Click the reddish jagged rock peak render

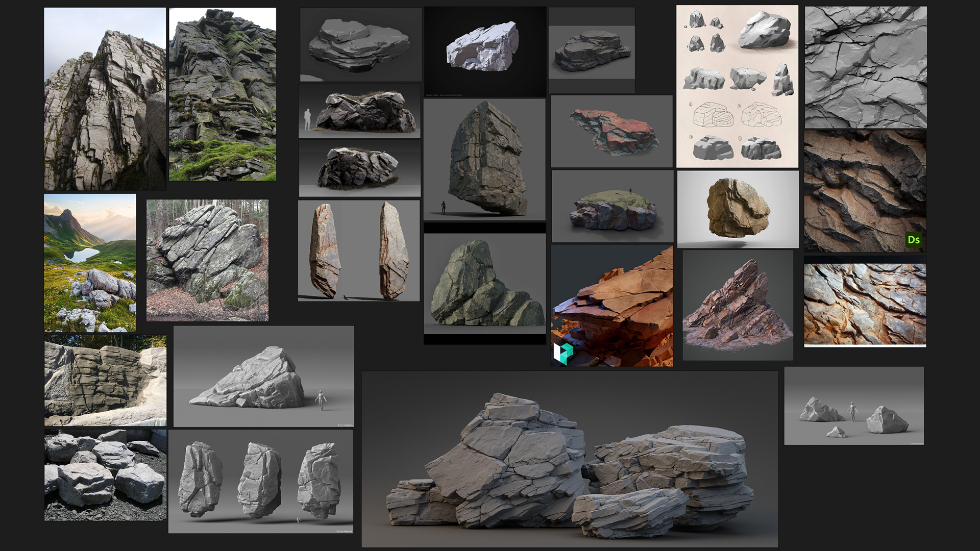pyautogui.click(x=738, y=305)
